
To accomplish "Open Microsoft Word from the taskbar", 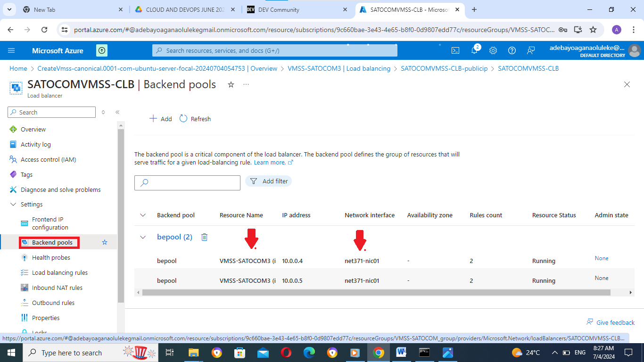I will click(401, 353).
